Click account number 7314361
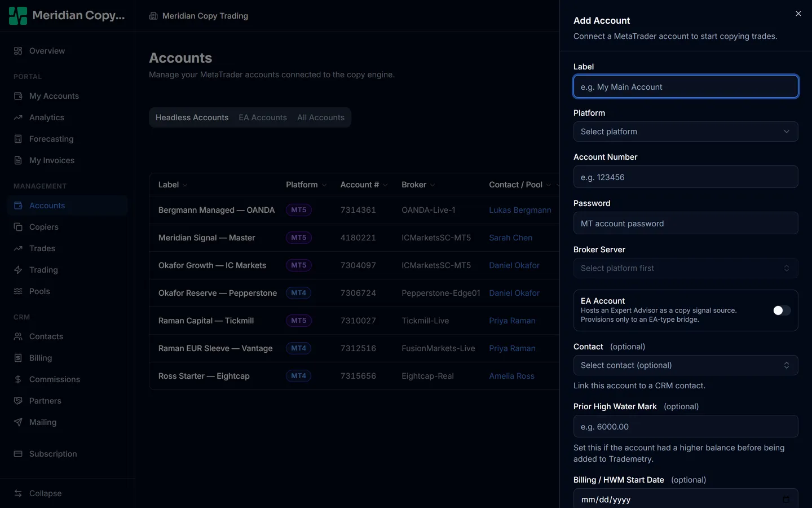 [358, 210]
